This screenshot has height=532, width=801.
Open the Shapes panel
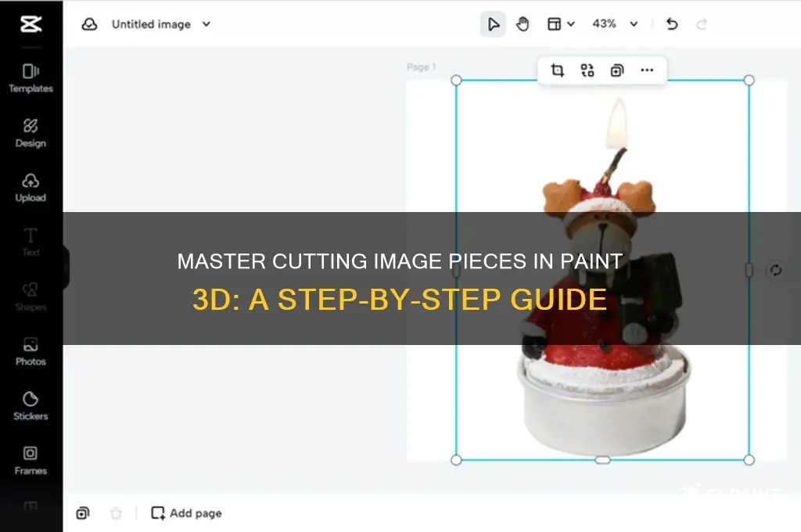[x=31, y=297]
